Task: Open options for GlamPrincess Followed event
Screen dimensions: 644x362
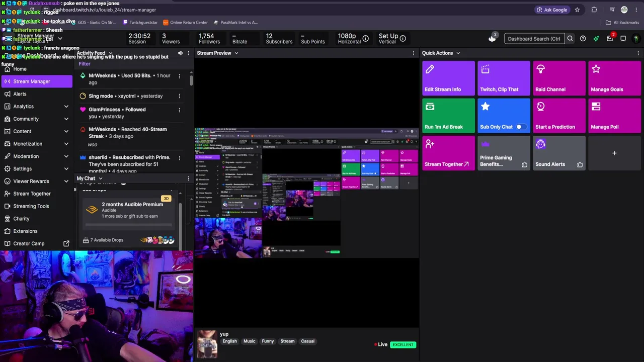Action: 179,110
